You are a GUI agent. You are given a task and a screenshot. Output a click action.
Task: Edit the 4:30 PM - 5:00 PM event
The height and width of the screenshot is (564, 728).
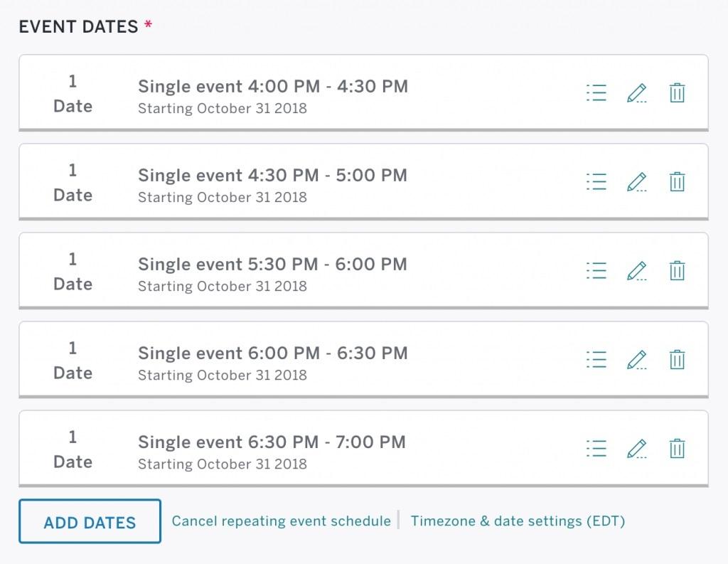point(636,182)
